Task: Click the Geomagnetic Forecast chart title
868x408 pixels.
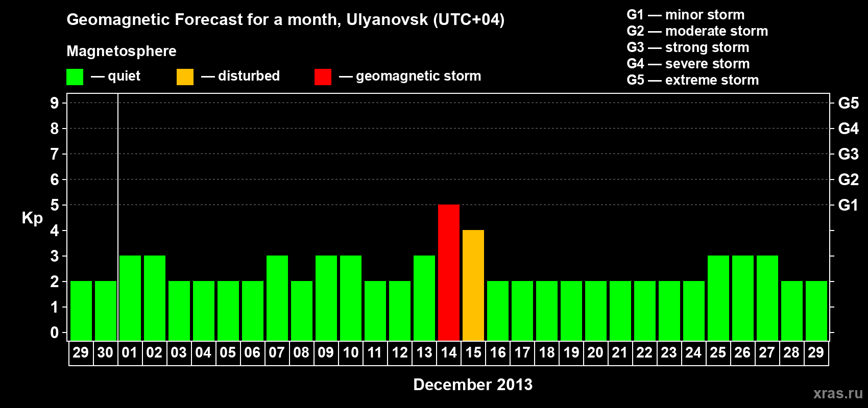Action: click(x=285, y=20)
